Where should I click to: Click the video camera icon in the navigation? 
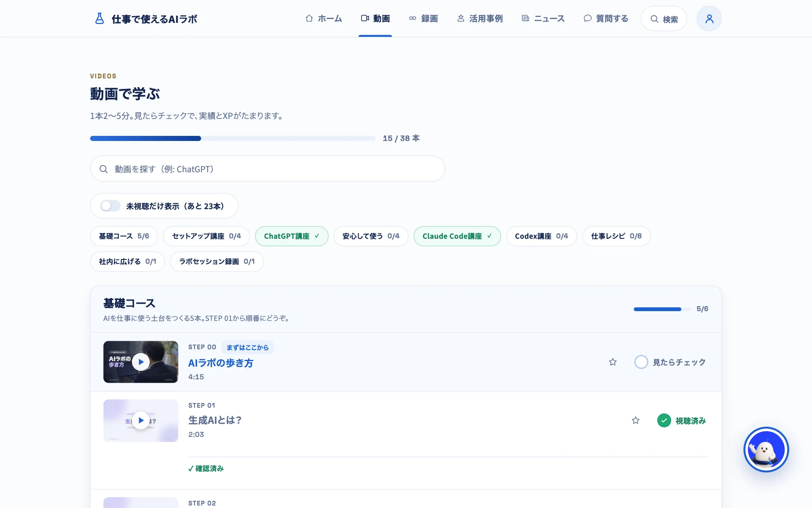coord(365,18)
